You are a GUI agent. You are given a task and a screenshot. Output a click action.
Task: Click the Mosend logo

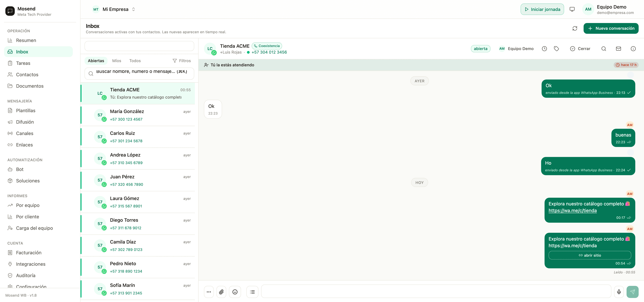point(10,11)
